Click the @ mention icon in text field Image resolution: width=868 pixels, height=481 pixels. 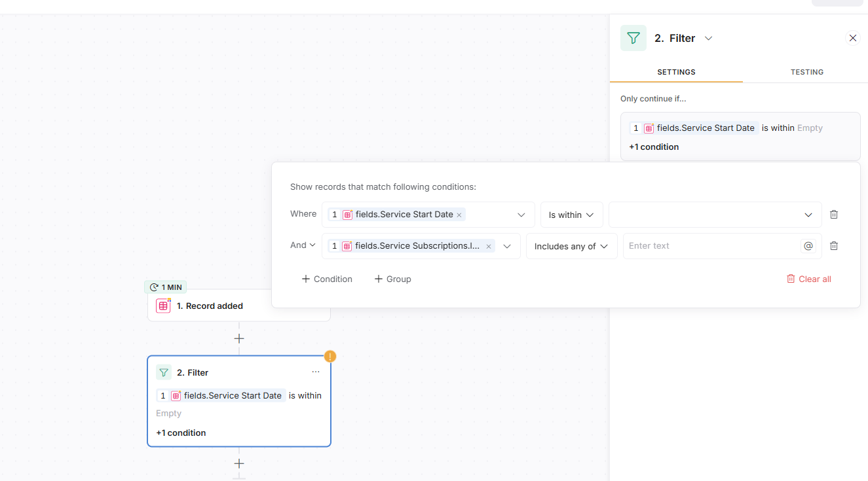click(808, 246)
